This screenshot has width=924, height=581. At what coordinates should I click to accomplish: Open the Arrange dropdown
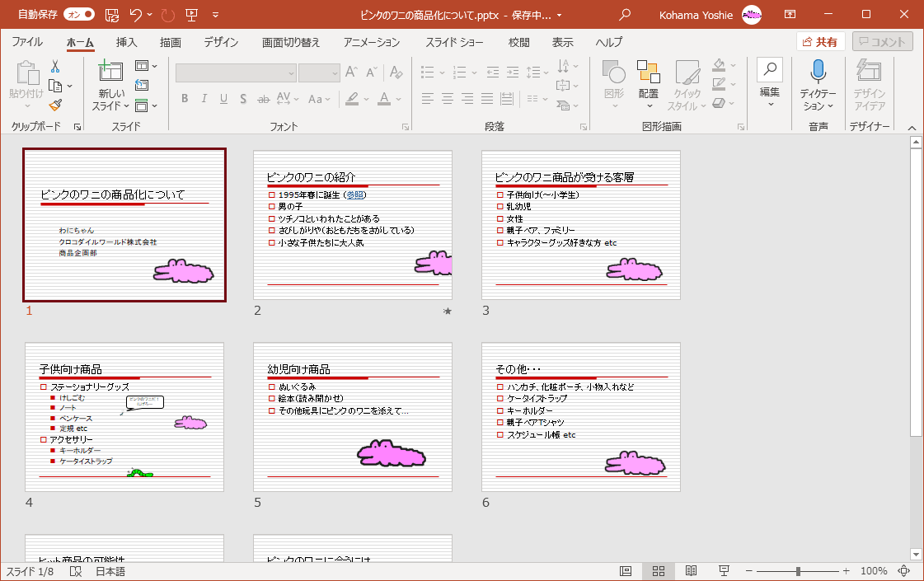(x=648, y=85)
